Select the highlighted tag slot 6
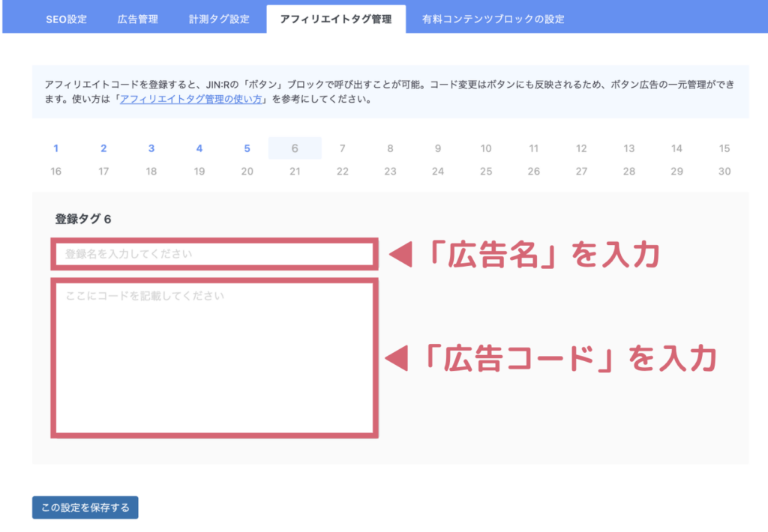Viewport: 768px width, 532px height. pyautogui.click(x=295, y=148)
